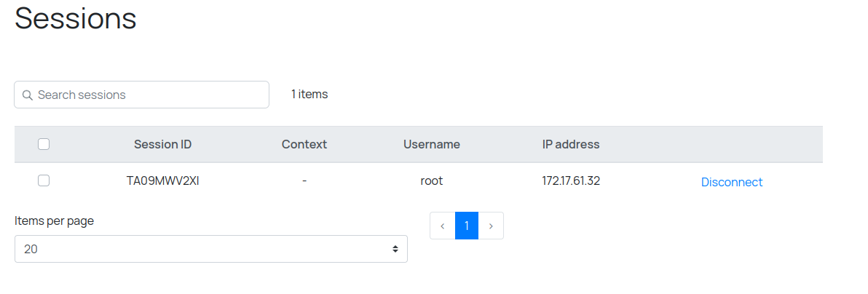Tick the select-all checkbox in table header
This screenshot has width=868, height=294.
coord(44,144)
